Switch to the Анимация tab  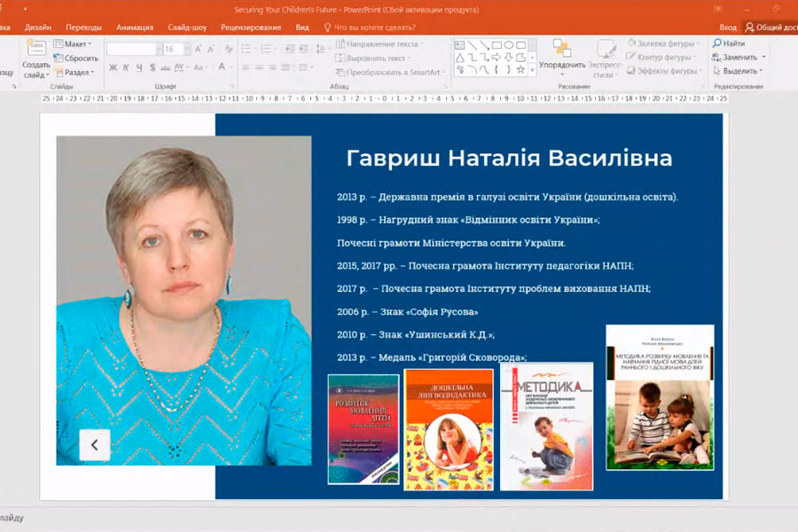(x=134, y=27)
